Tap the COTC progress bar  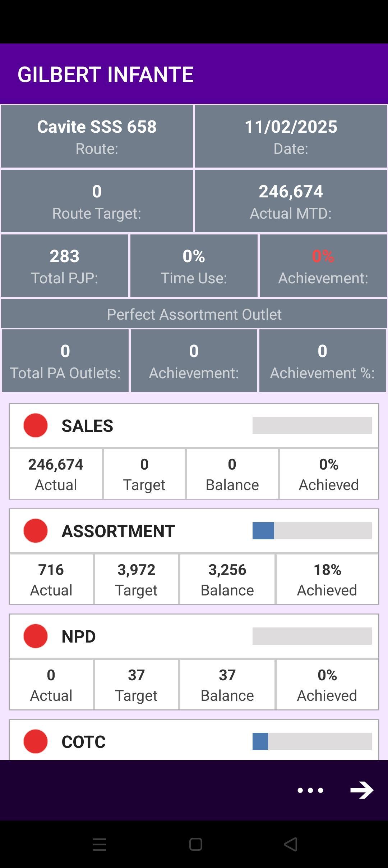click(312, 741)
